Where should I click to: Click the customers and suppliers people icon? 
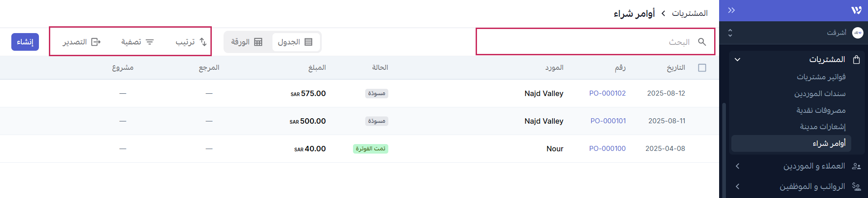(x=856, y=166)
